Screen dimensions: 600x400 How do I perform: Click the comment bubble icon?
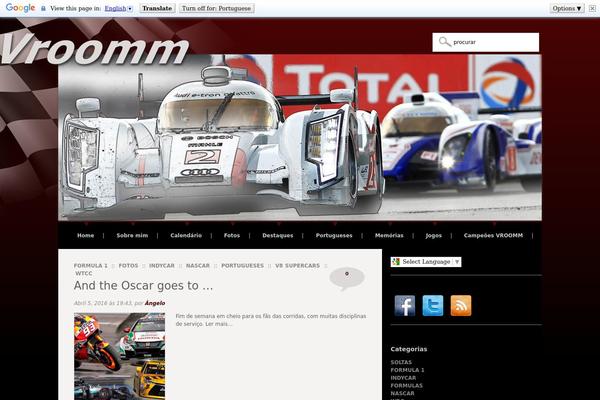[x=347, y=279]
